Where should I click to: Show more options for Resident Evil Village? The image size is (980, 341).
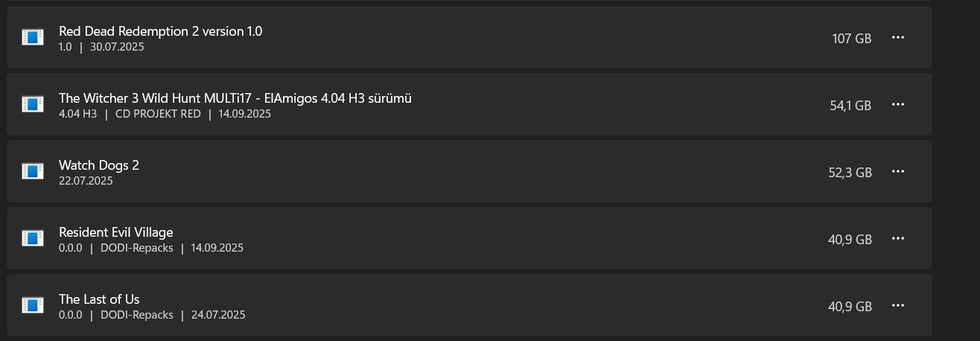point(897,238)
